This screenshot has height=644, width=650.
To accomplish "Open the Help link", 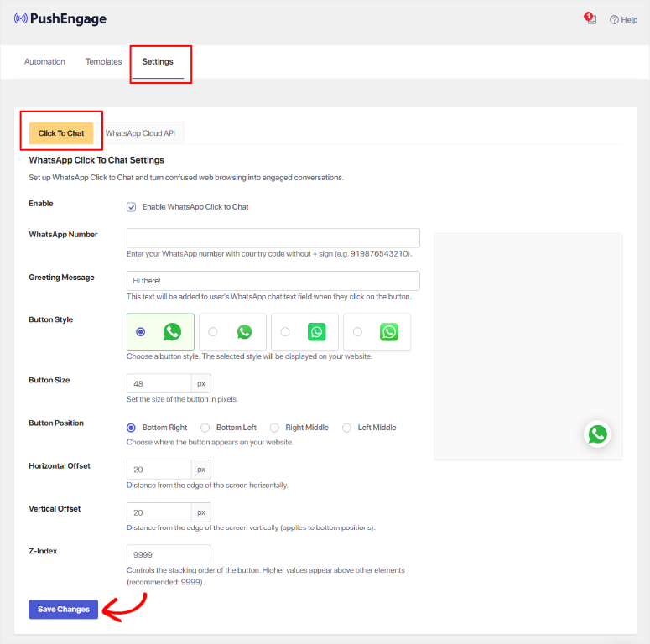I will click(623, 20).
